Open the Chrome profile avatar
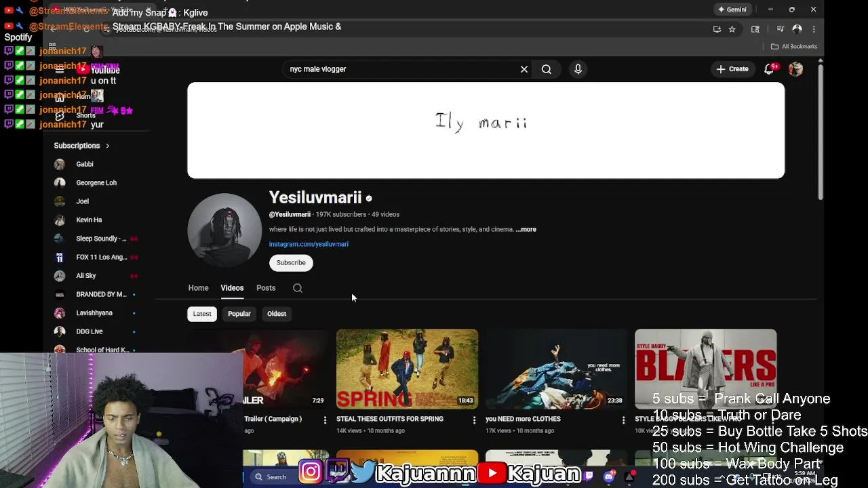 797,29
